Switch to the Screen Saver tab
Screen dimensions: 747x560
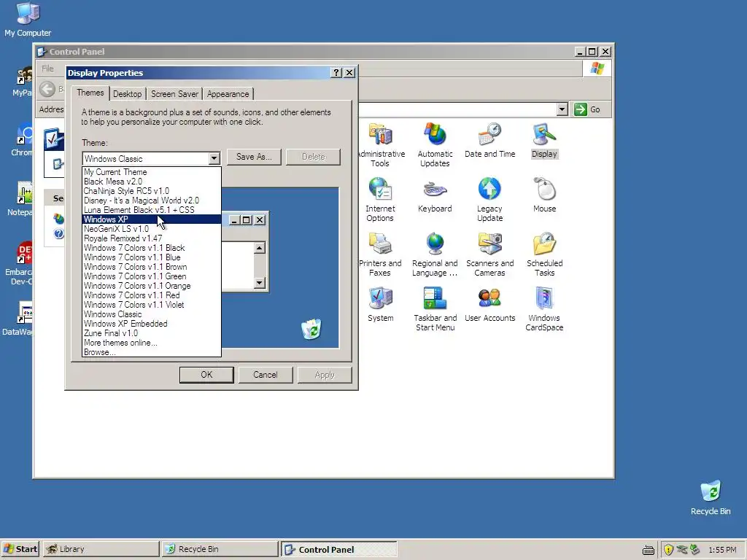tap(174, 94)
